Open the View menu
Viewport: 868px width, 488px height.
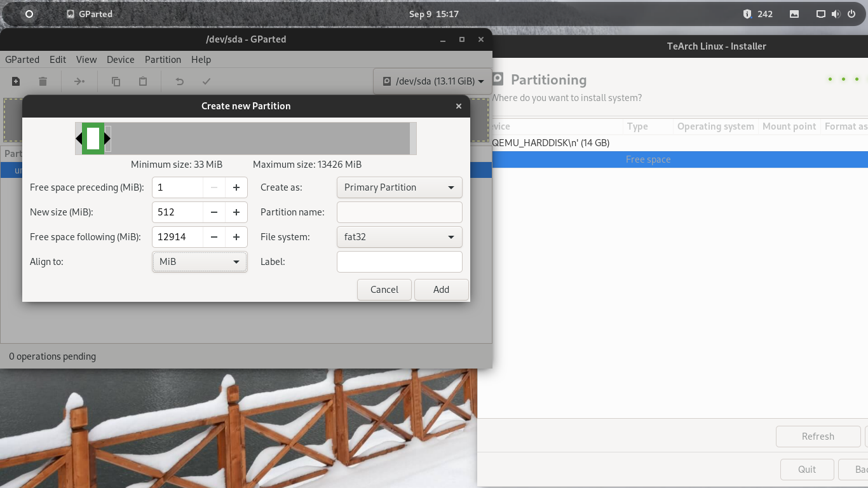coord(86,59)
